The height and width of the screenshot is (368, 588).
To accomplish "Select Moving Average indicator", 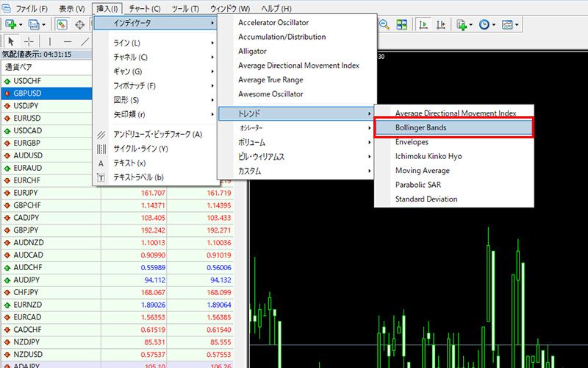I will click(422, 171).
